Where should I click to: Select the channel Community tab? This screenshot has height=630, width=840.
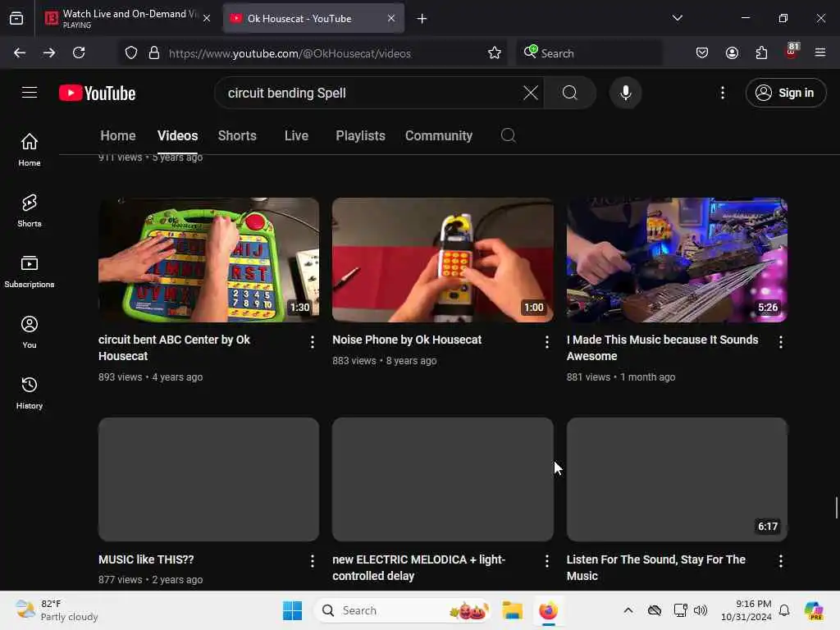(x=439, y=135)
